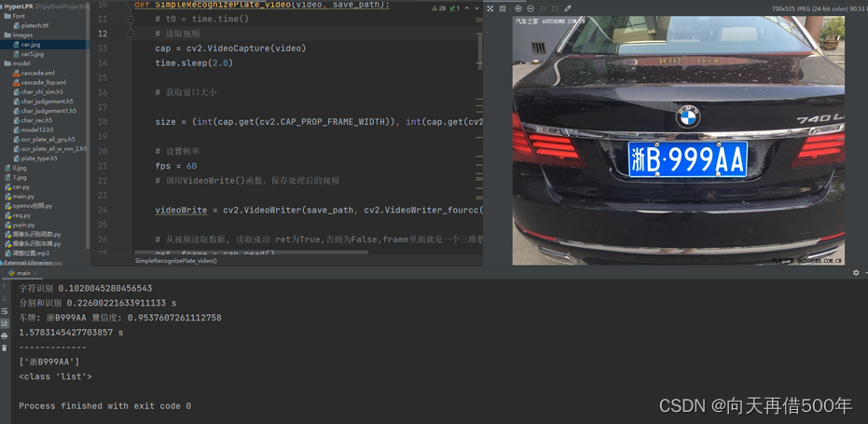Open opencv拍照.py file
Viewport: 868px width, 424px height.
[x=28, y=206]
